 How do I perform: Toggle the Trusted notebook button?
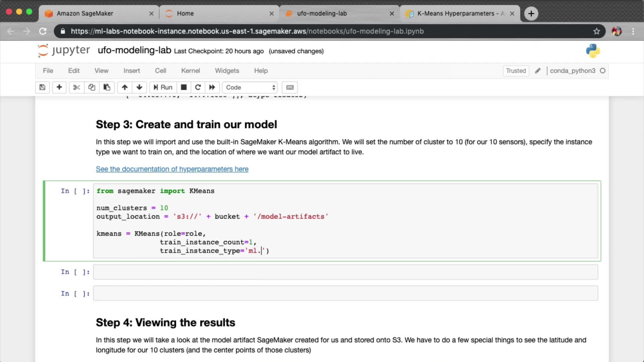516,71
